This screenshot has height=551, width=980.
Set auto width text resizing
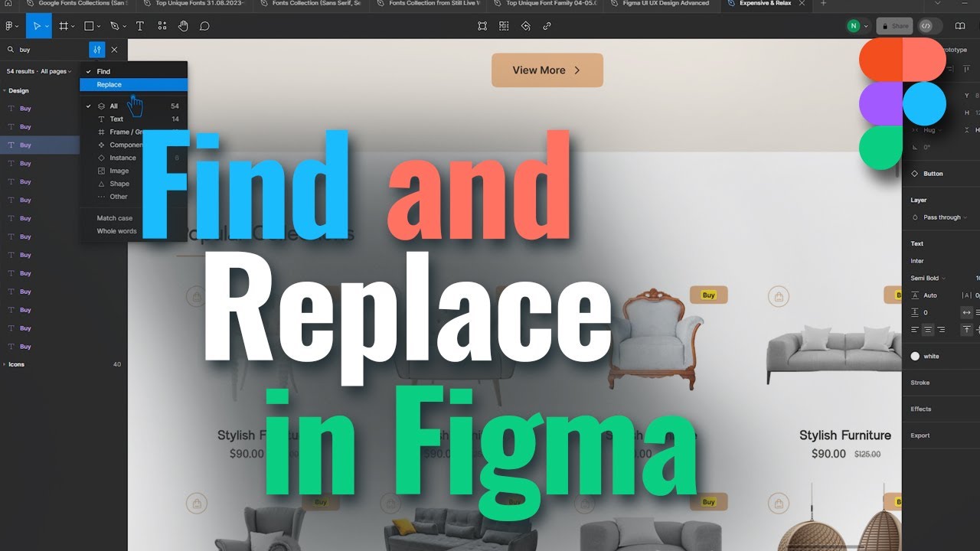[967, 312]
